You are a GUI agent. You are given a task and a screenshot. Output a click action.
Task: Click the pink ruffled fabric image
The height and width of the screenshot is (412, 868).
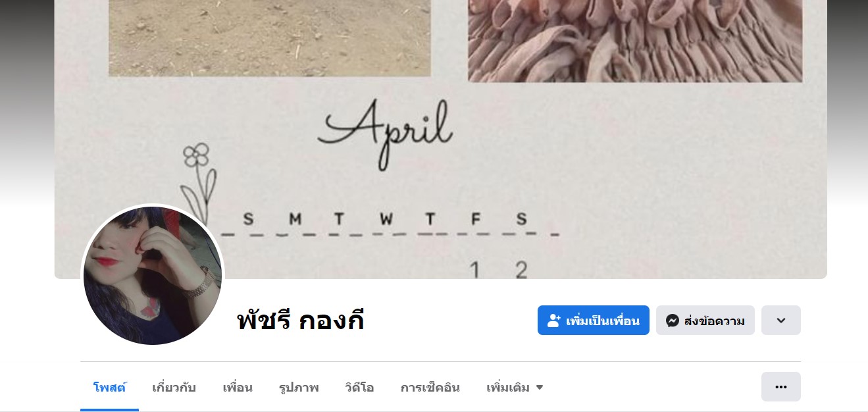tap(635, 41)
